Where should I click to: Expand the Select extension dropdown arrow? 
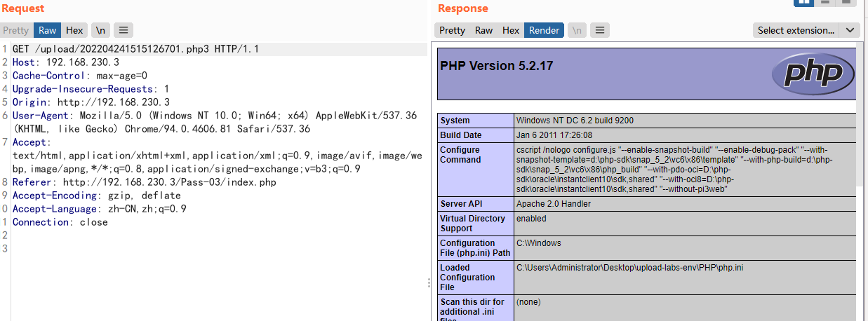pyautogui.click(x=850, y=30)
